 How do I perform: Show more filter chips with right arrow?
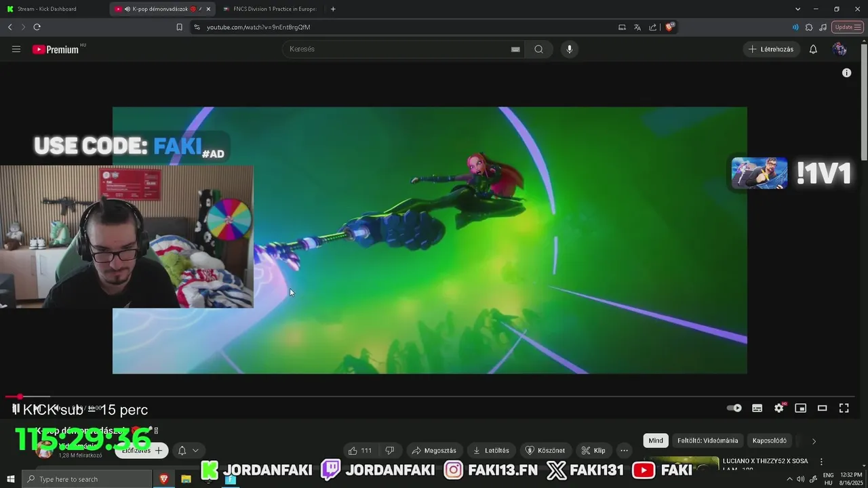click(814, 441)
